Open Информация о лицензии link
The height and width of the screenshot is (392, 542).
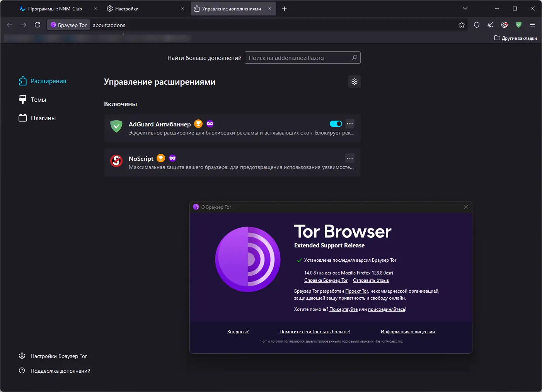[x=408, y=332]
